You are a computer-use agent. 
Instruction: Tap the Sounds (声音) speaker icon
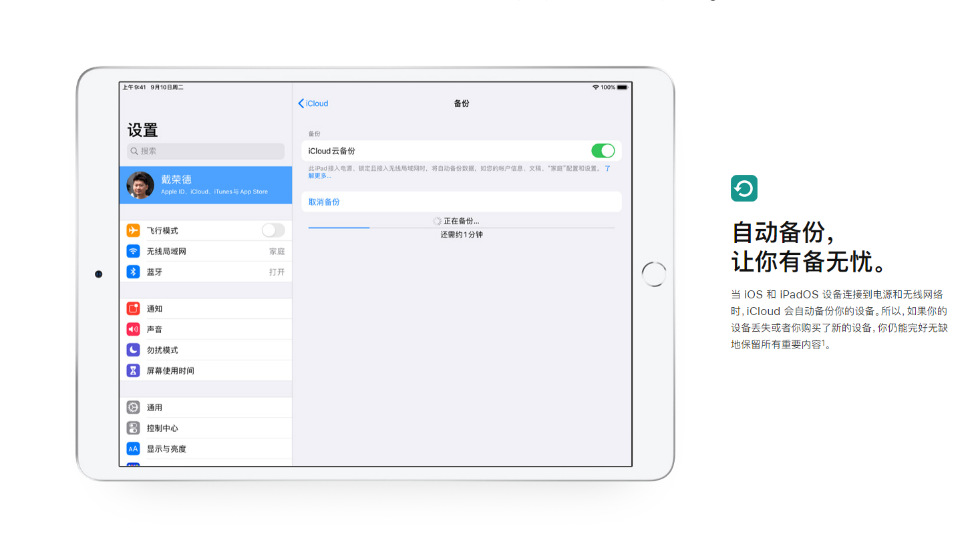[x=133, y=329]
